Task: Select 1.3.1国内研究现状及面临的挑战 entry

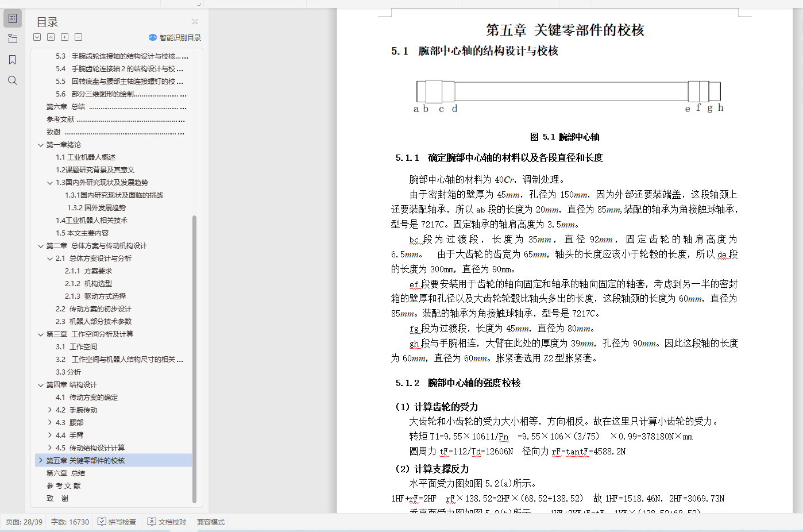Action: coord(114,195)
